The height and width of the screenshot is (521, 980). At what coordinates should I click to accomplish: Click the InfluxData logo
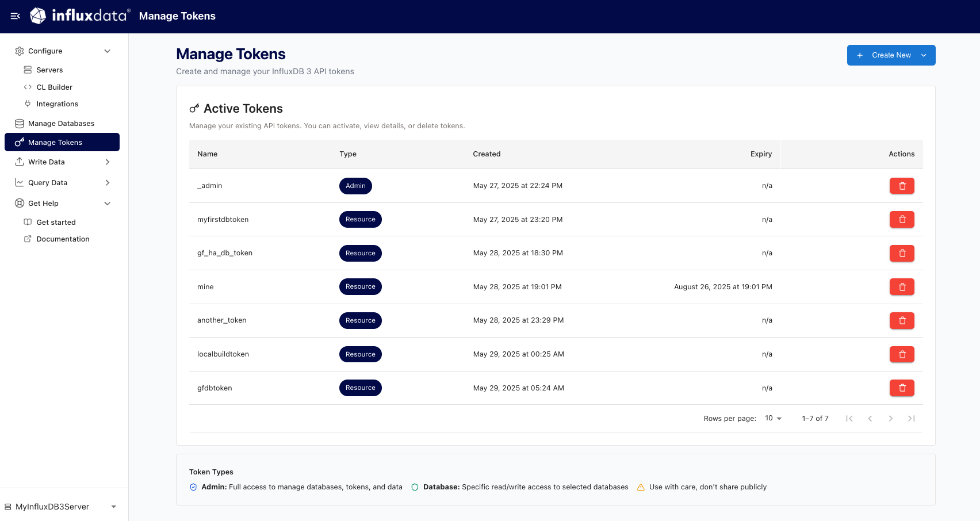point(80,16)
